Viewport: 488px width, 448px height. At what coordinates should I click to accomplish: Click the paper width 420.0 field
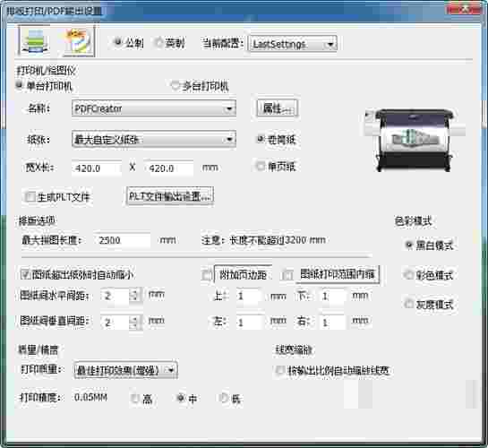pyautogui.click(x=96, y=168)
